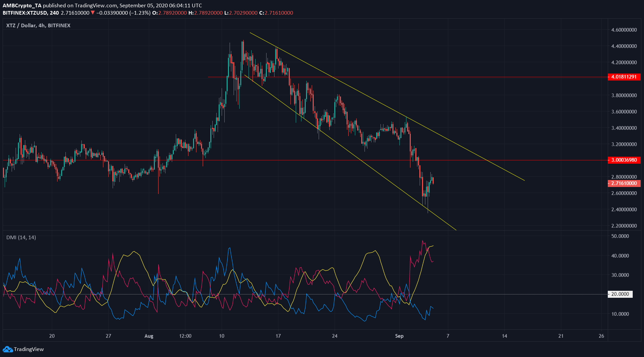Click the 26 date label on time axis

(x=601, y=336)
